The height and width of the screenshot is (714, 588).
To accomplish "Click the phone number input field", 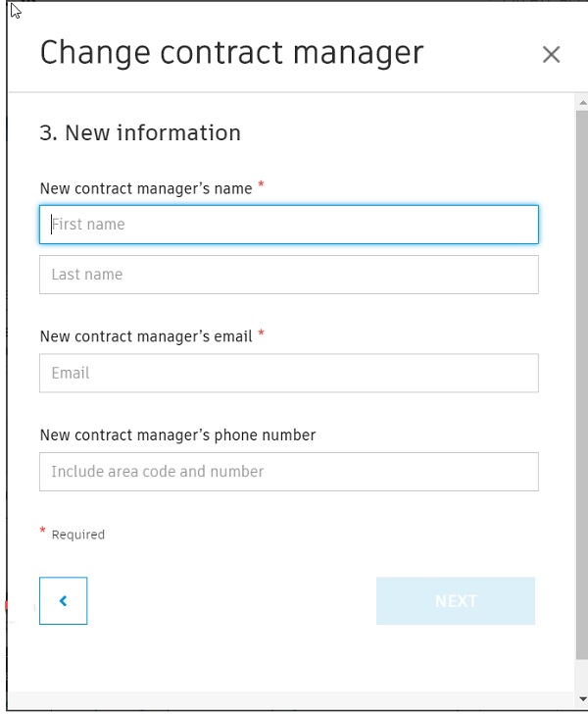I will pyautogui.click(x=289, y=472).
